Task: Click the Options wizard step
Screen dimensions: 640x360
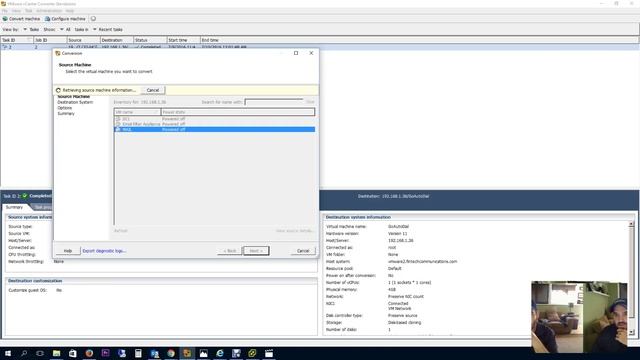Action: [x=64, y=108]
